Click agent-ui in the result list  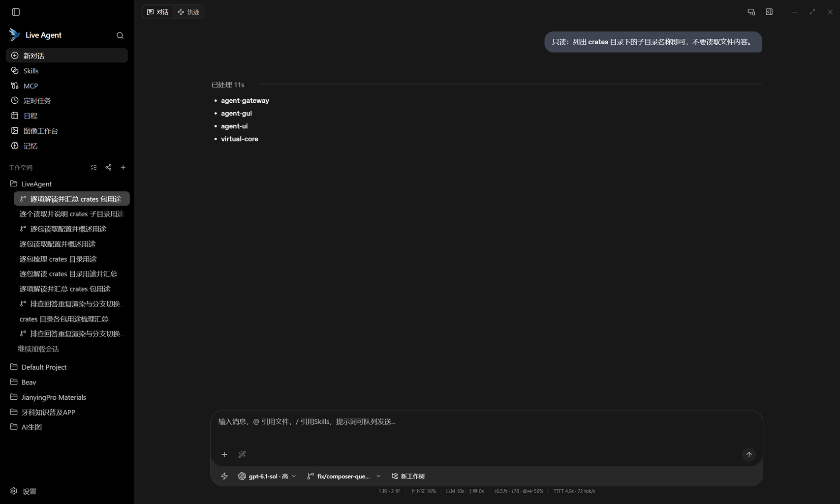(x=234, y=126)
